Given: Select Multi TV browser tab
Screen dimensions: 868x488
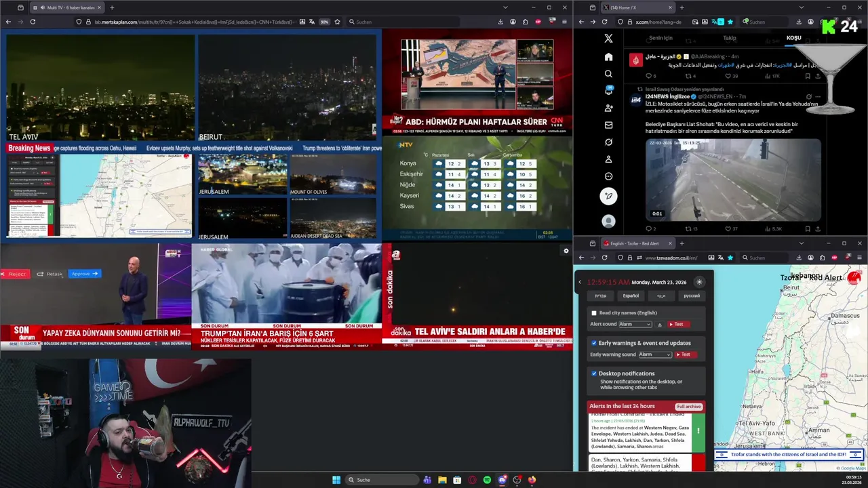Looking at the screenshot, I should [68, 7].
